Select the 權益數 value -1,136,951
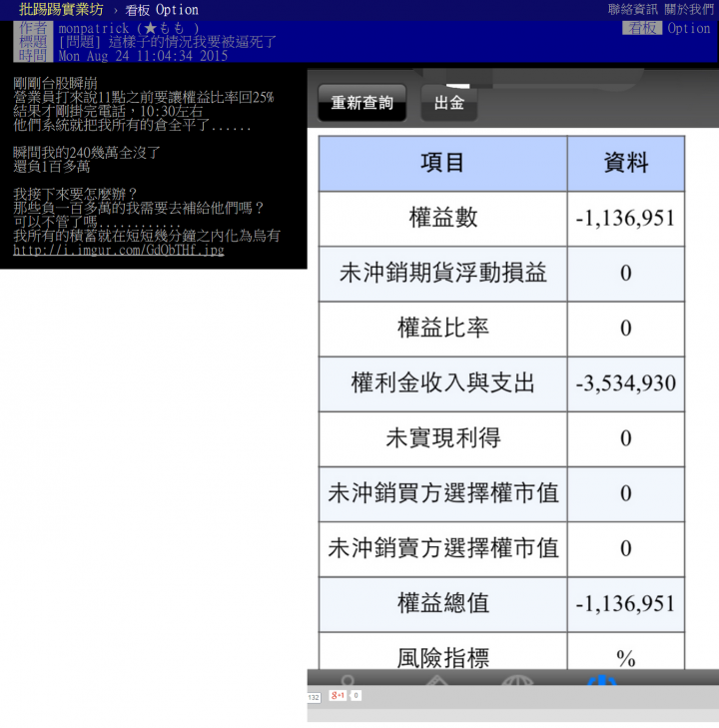Image resolution: width=719 pixels, height=728 pixels. pos(626,219)
